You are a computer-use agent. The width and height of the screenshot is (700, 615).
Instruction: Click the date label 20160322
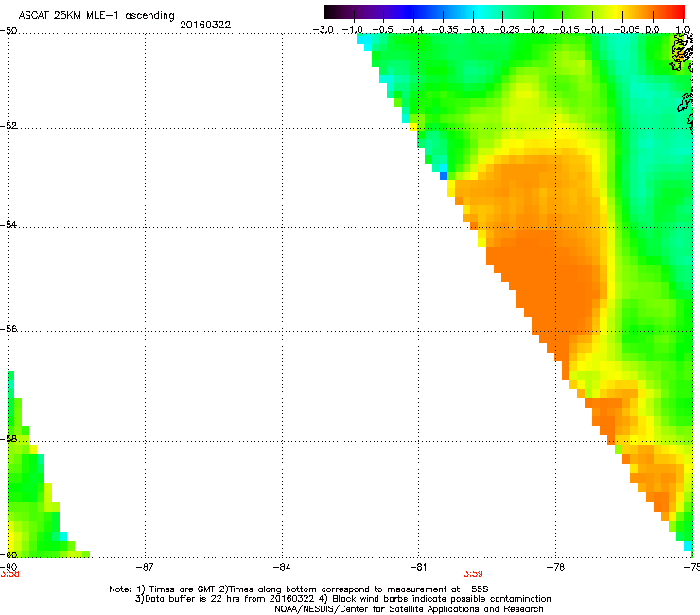point(205,25)
